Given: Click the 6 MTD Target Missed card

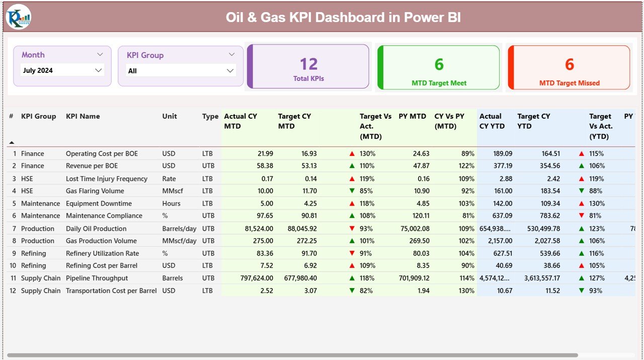Looking at the screenshot, I should tap(569, 67).
